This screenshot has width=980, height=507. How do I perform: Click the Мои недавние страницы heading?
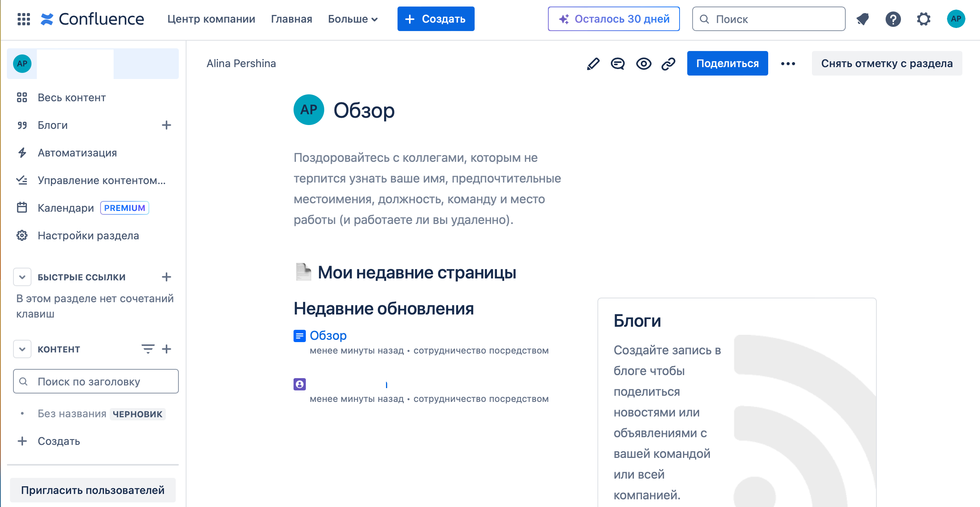[417, 273]
